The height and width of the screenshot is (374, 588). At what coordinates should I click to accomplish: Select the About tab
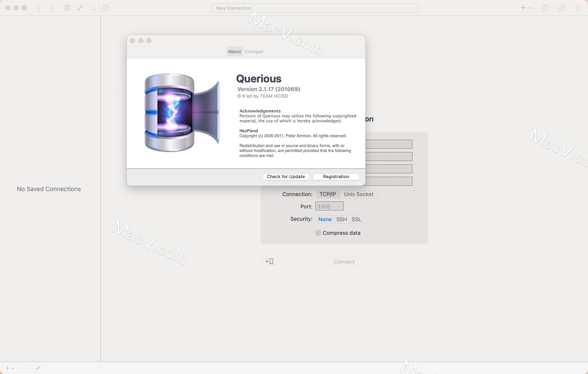pos(235,52)
